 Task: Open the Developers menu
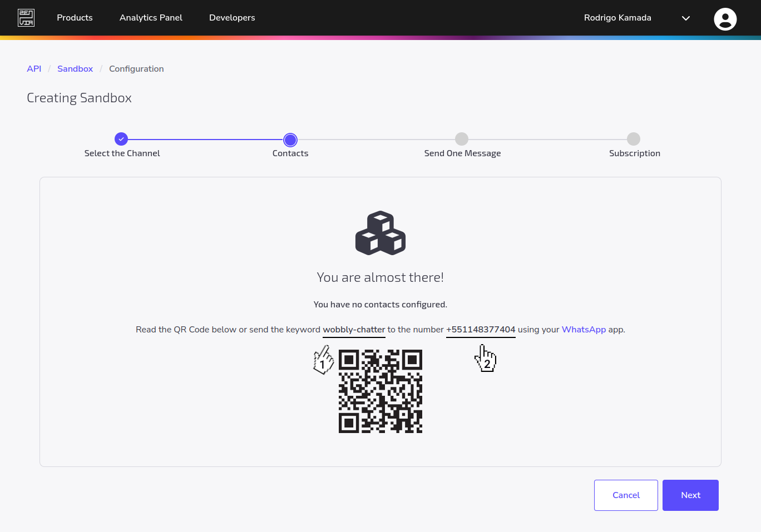tap(232, 17)
